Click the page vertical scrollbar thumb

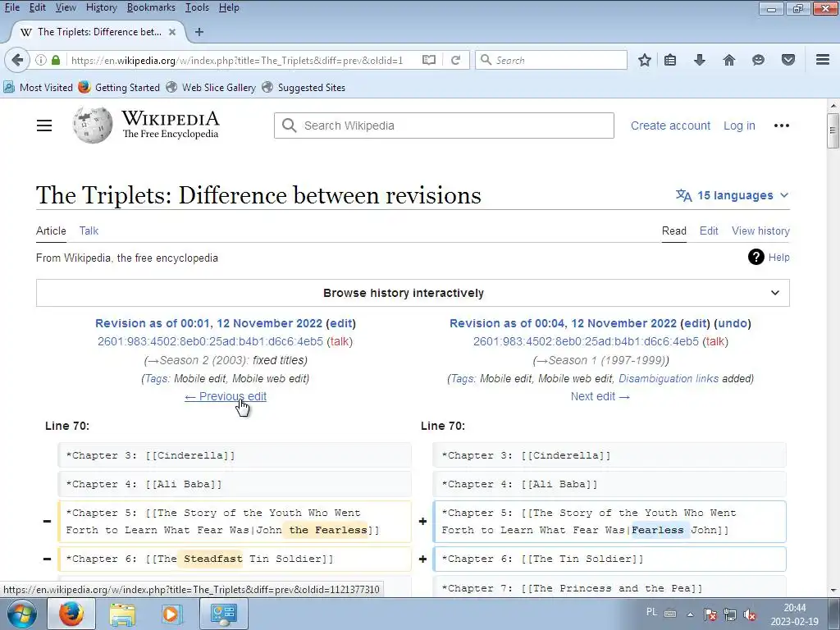click(x=833, y=130)
